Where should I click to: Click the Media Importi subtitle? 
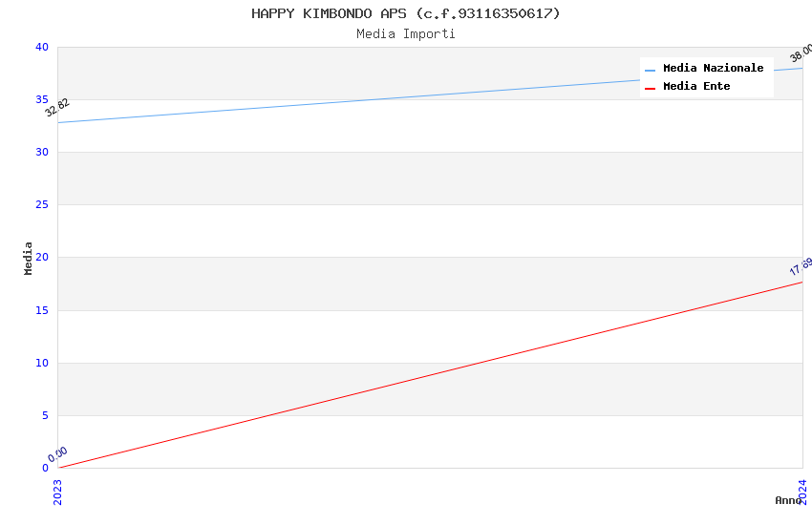coord(405,34)
